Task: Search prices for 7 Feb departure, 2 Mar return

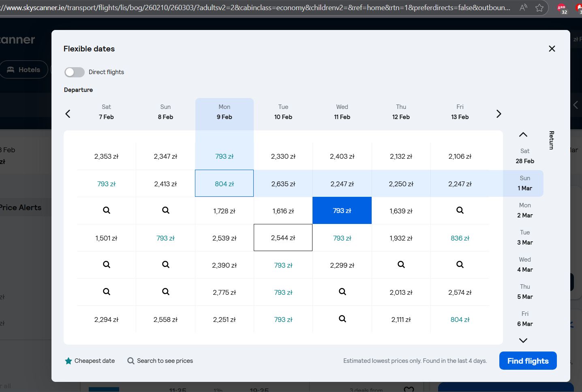Action: tap(107, 211)
